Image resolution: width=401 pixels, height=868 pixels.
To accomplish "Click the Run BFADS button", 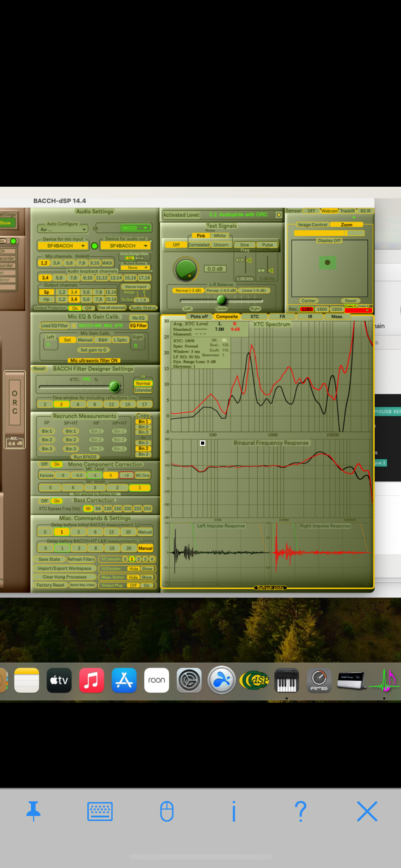I will (85, 457).
